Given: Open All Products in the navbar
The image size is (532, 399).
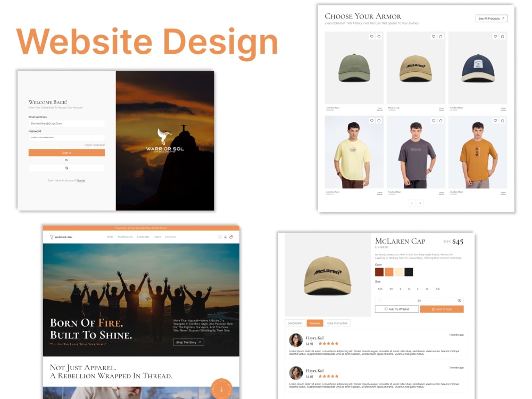Looking at the screenshot, I should pos(125,237).
